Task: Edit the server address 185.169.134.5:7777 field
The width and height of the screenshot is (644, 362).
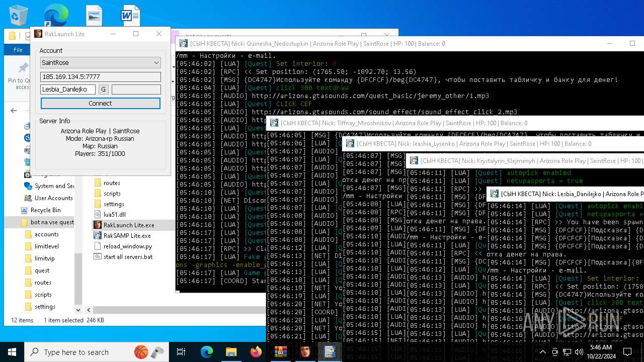Action: [101, 77]
